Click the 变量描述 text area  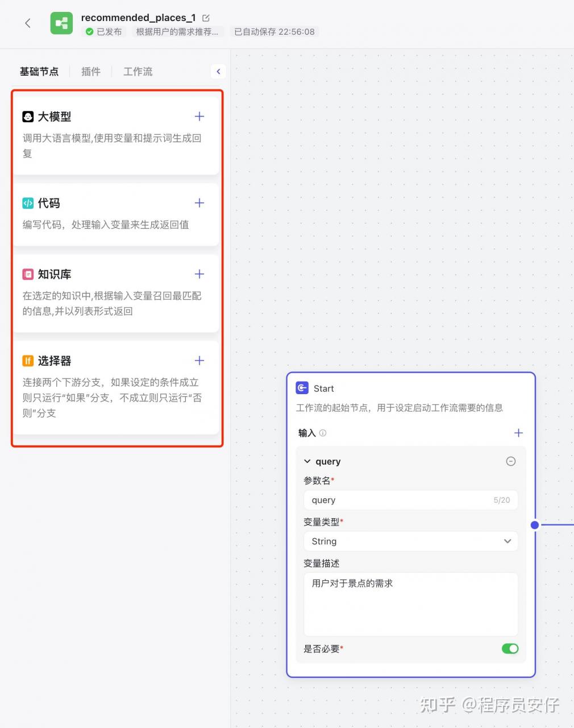411,604
